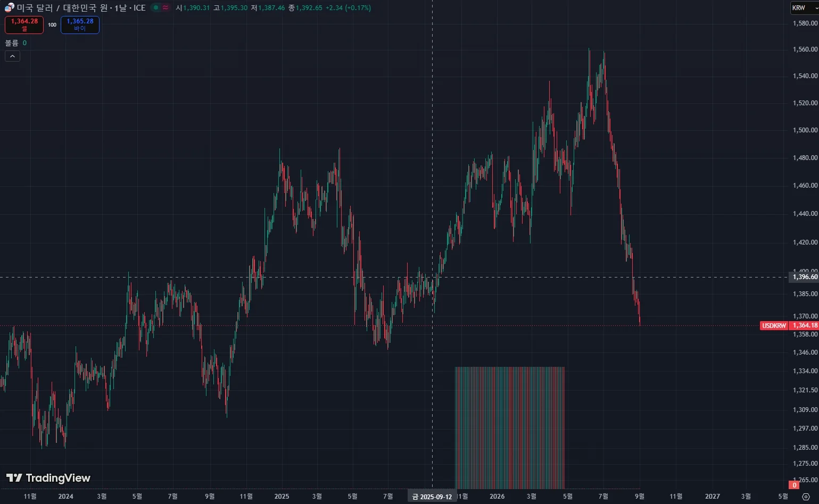Open the KRW currency dropdown
819x504 pixels.
point(804,7)
